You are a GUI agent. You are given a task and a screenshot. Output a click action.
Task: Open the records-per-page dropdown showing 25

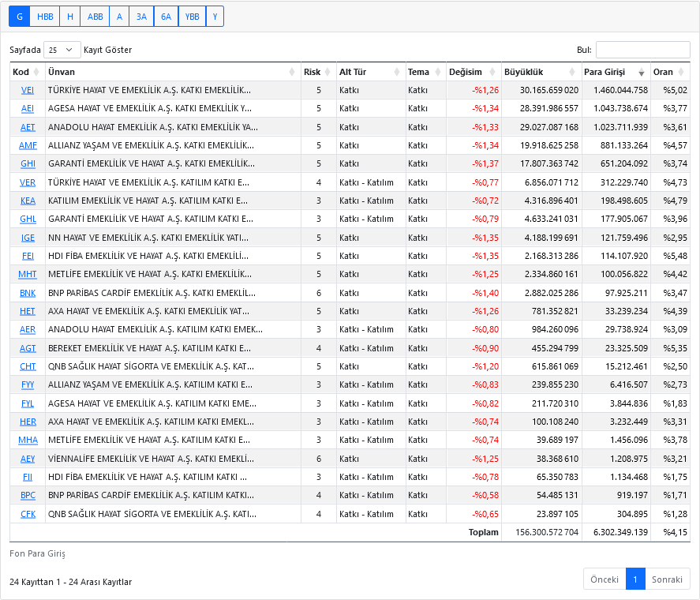pos(62,50)
